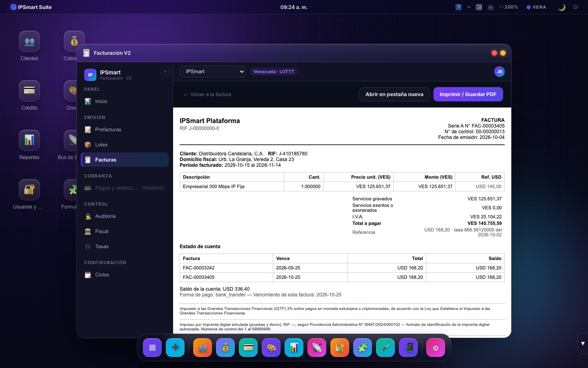This screenshot has height=368, width=588.
Task: Open Tasas in the sidebar
Action: click(125, 247)
